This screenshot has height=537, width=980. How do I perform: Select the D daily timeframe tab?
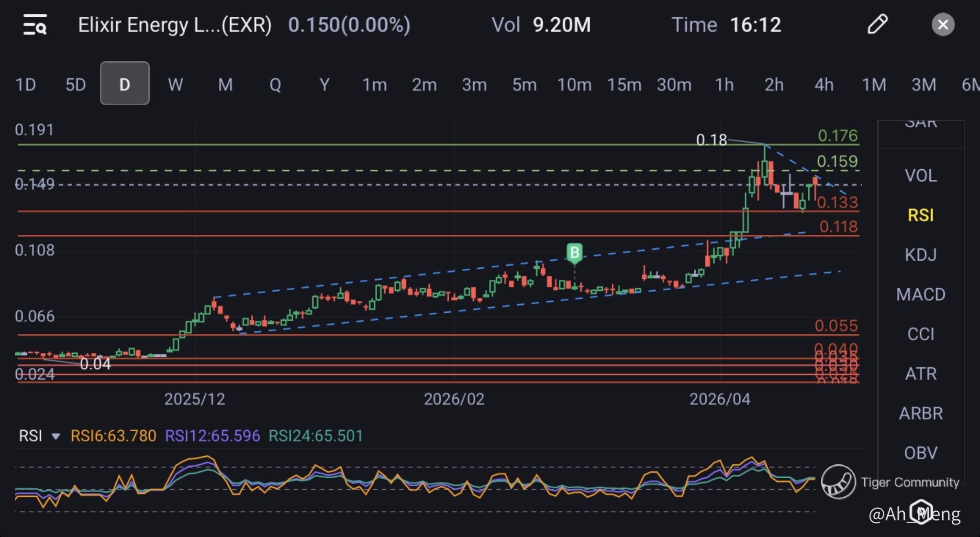(x=124, y=84)
